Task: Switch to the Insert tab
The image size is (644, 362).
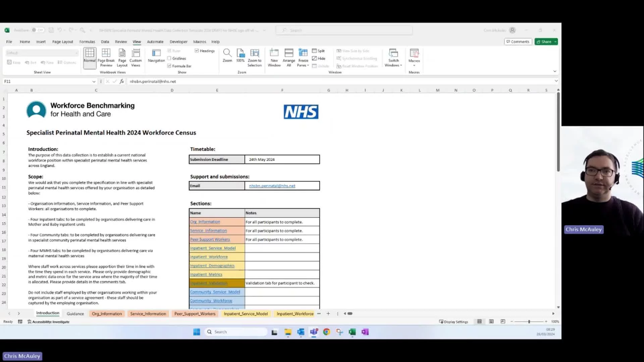Action: 41,42
